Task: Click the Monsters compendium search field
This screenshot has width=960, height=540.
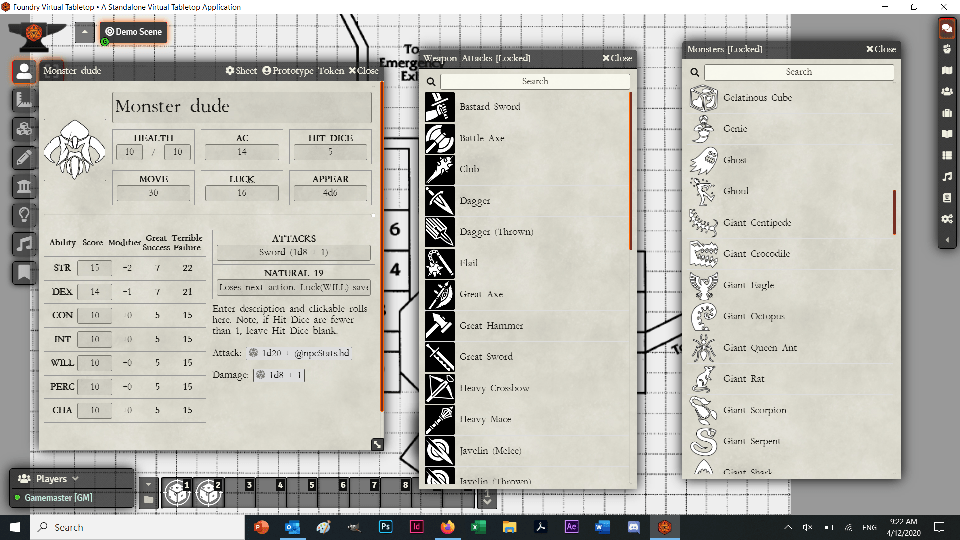Action: 798,72
